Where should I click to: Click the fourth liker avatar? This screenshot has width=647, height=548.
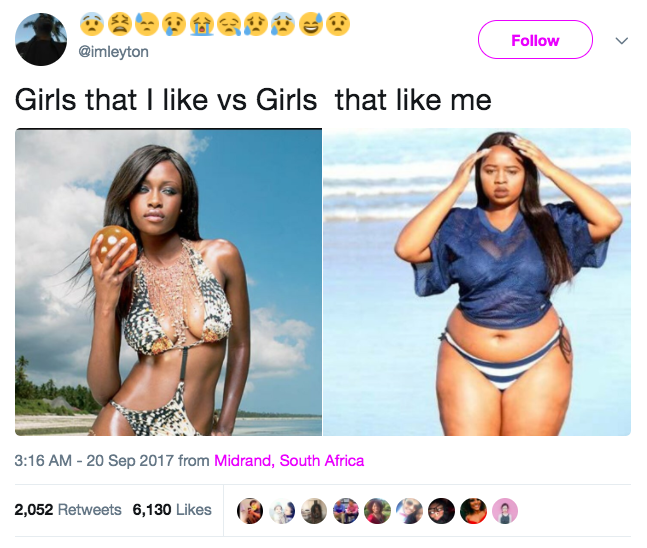tap(346, 511)
